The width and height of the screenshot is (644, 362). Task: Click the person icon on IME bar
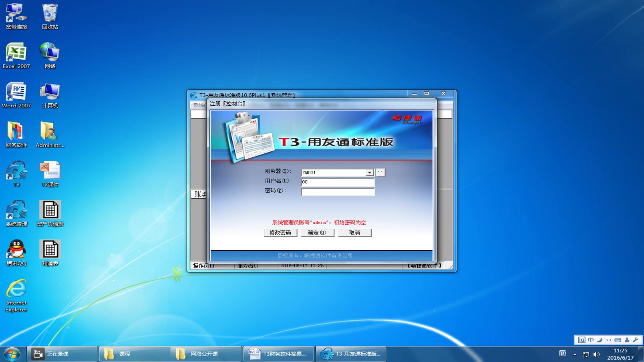[x=627, y=340]
